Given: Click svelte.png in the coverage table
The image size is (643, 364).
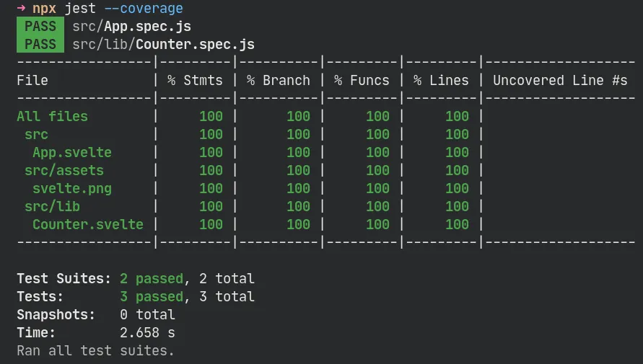Looking at the screenshot, I should pyautogui.click(x=72, y=188).
